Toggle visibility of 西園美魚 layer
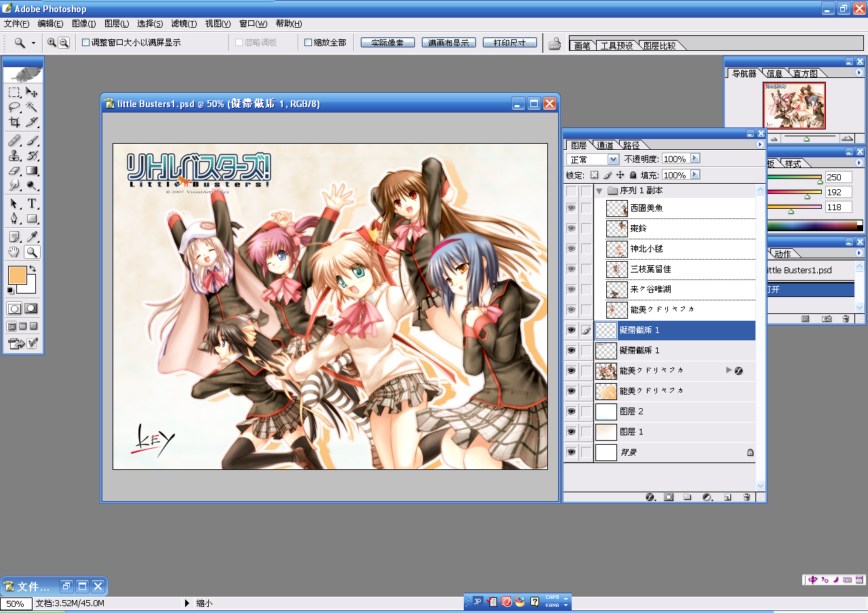The height and width of the screenshot is (613, 868). click(x=571, y=208)
